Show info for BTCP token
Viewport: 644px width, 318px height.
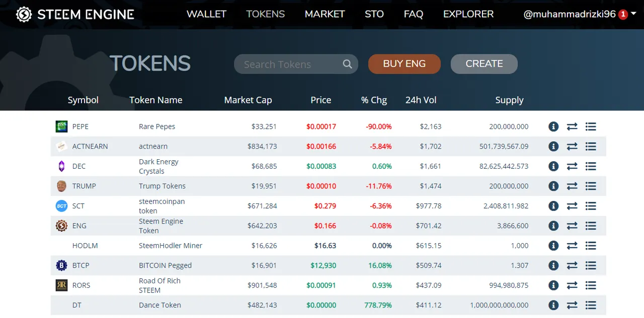point(553,265)
